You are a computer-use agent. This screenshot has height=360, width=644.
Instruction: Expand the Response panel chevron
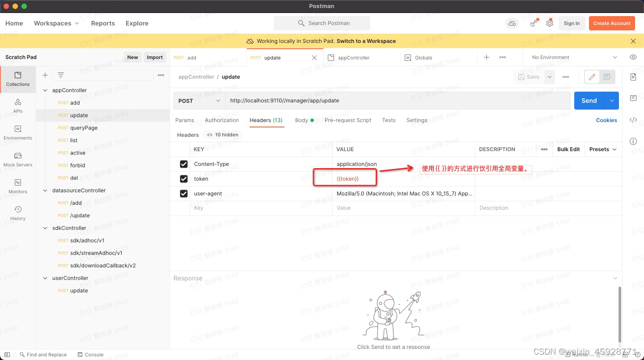[x=615, y=278]
